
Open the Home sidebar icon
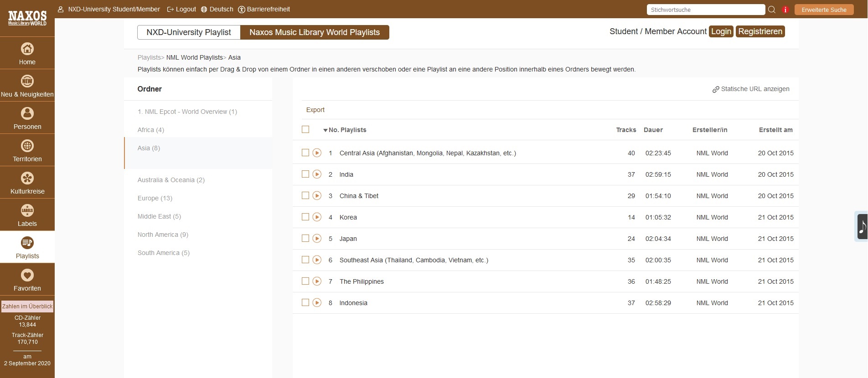[27, 49]
